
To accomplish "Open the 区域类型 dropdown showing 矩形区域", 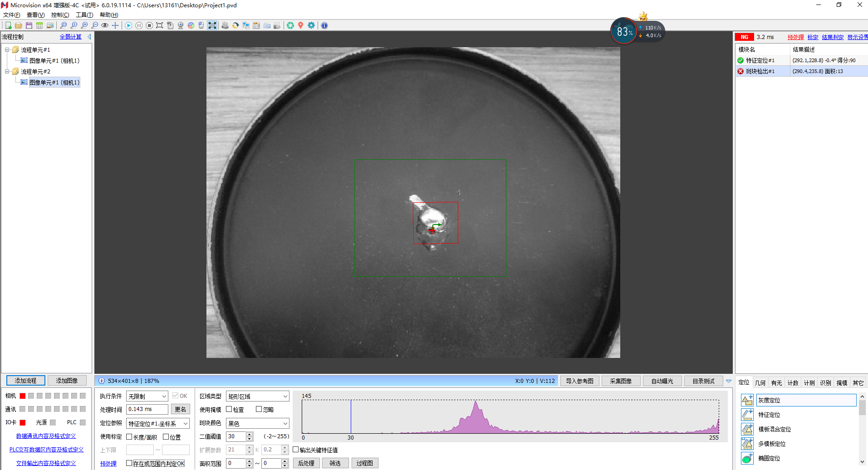I will pos(257,397).
